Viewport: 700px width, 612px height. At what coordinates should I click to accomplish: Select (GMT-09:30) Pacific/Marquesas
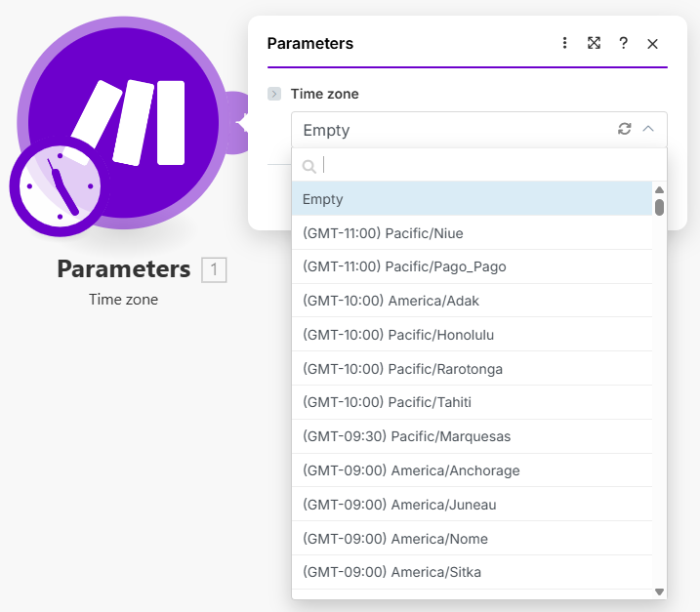pos(472,436)
